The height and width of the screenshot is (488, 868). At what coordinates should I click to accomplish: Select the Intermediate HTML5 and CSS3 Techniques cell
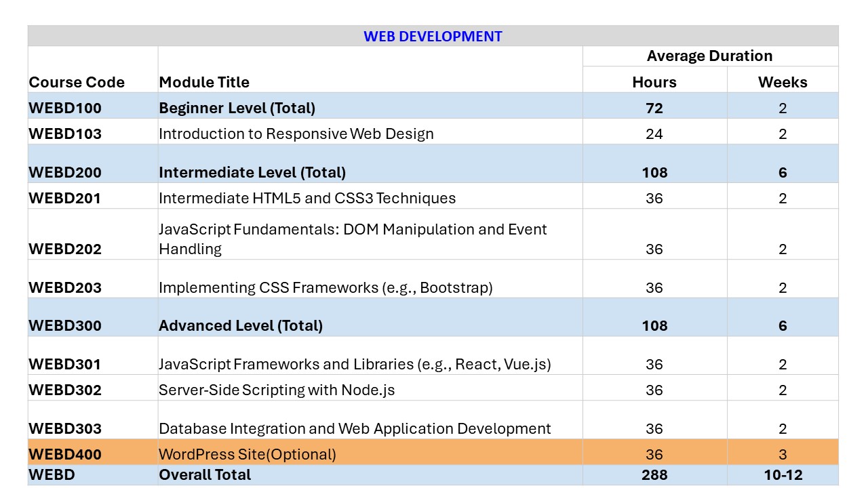point(307,198)
